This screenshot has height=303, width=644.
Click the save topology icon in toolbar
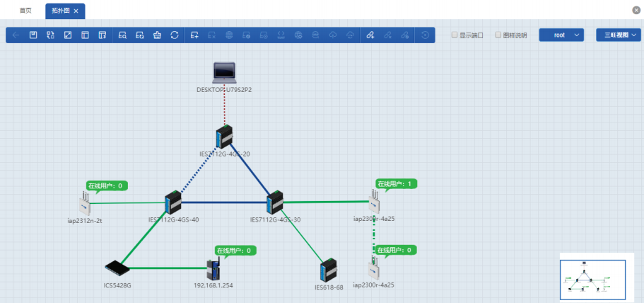(x=33, y=35)
